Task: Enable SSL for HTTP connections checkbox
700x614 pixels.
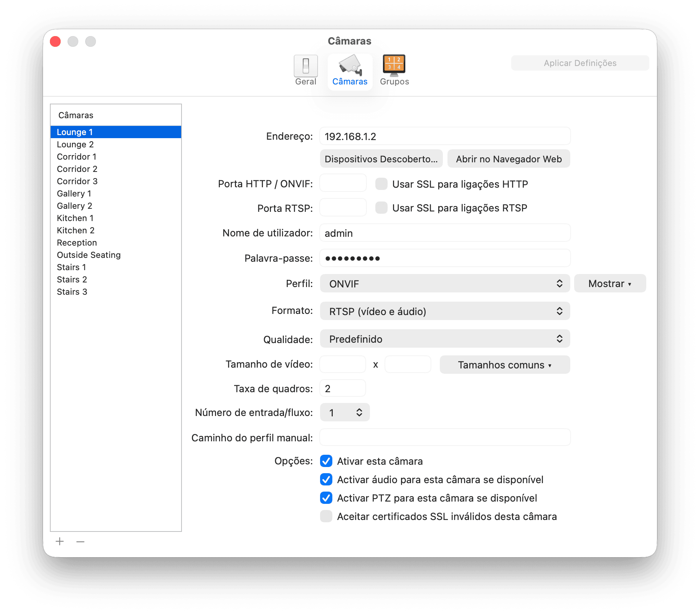Action: 381,184
